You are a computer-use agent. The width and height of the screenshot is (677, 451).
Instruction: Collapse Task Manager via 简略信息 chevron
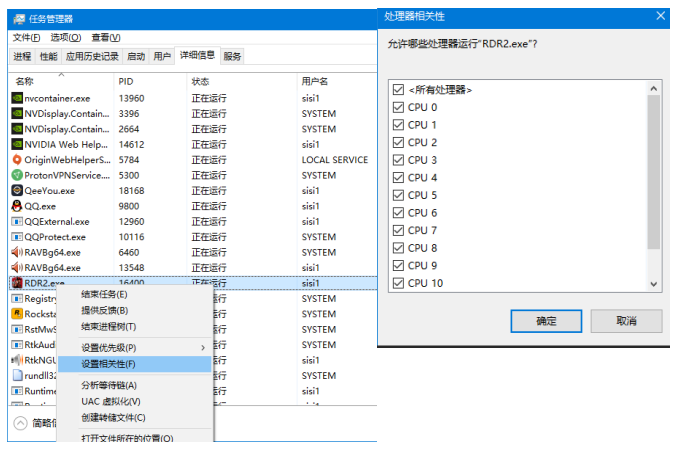click(x=19, y=423)
